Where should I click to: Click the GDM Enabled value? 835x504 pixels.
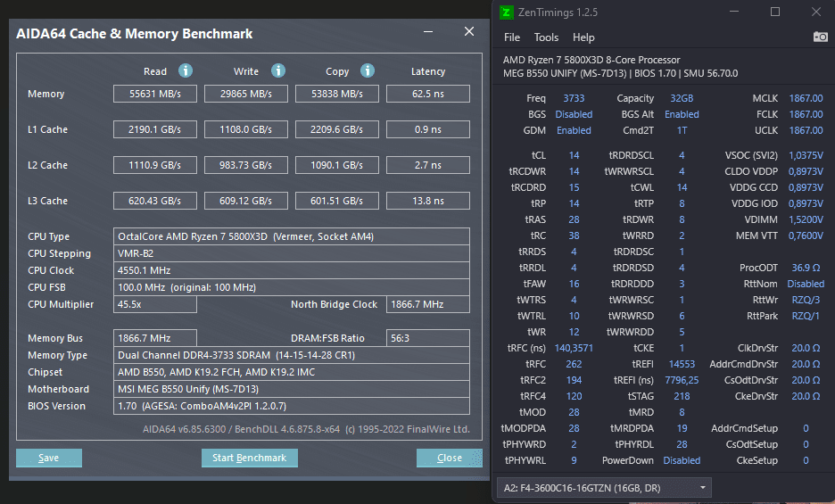574,130
